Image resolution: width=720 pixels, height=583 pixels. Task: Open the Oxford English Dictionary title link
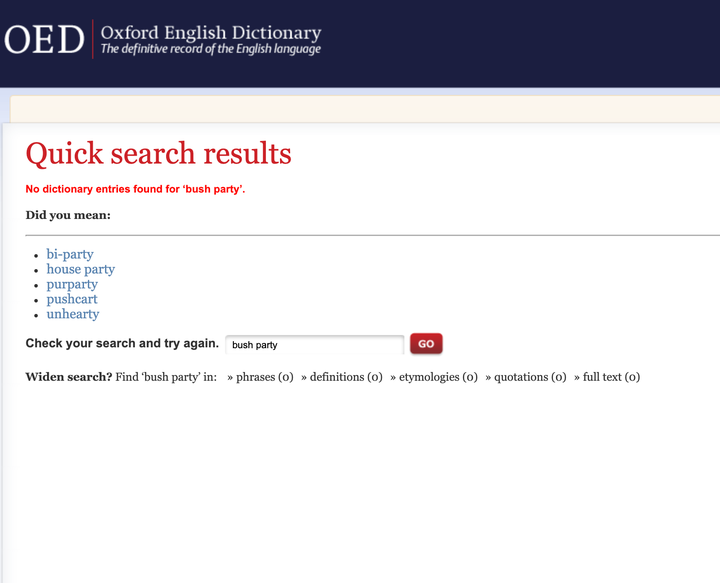pyautogui.click(x=211, y=33)
